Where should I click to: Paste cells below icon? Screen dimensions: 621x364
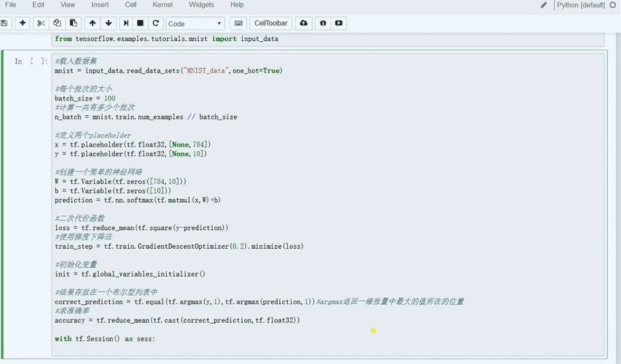coord(73,23)
